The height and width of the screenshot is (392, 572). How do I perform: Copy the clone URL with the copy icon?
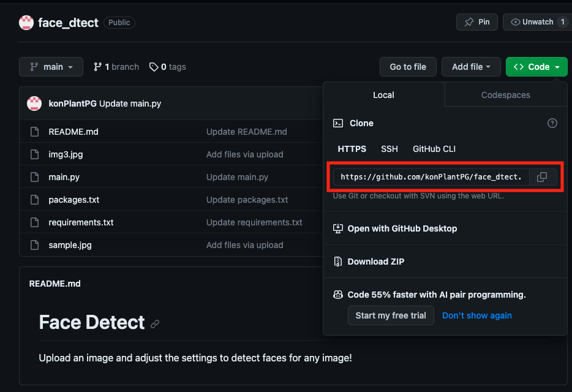(542, 177)
